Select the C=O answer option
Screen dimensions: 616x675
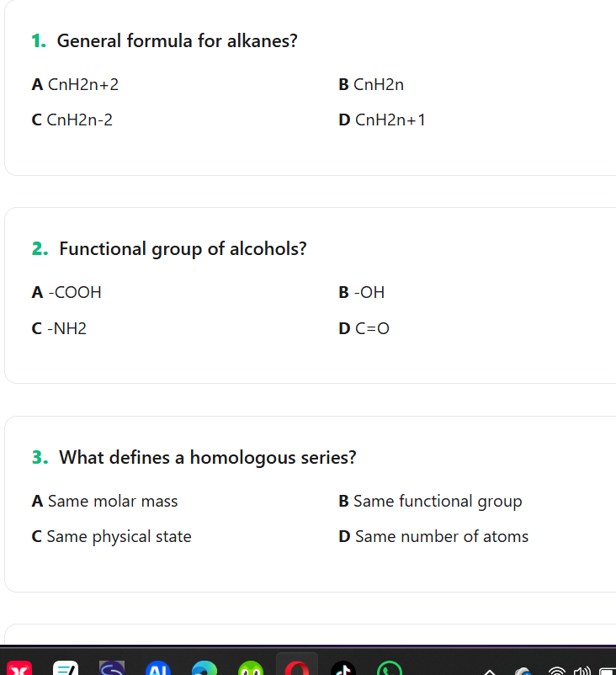pyautogui.click(x=364, y=328)
